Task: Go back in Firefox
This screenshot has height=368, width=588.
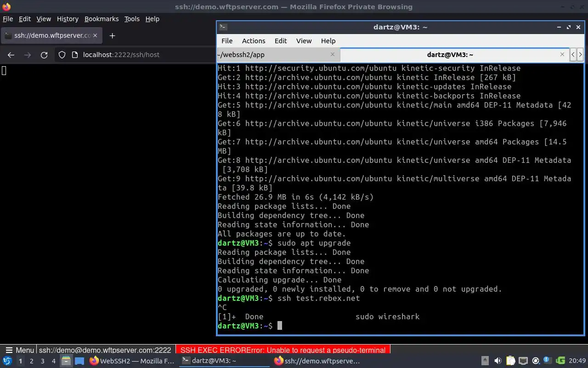Action: (x=11, y=55)
